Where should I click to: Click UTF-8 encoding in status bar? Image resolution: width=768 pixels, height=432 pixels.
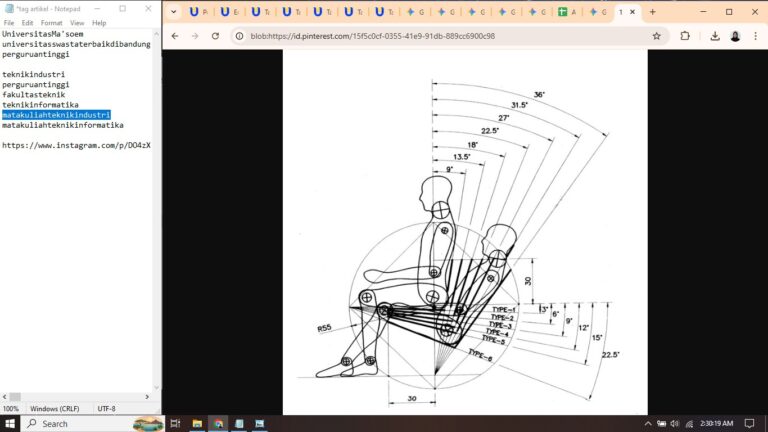[x=106, y=409]
